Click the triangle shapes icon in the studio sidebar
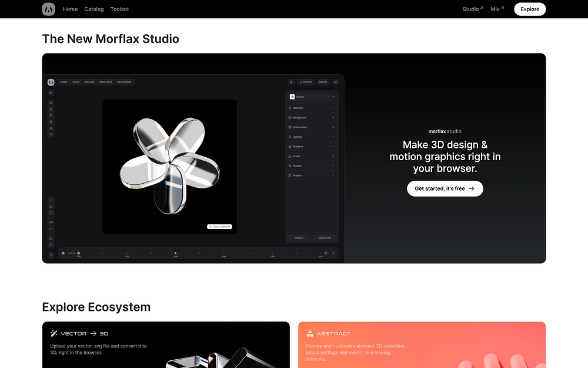This screenshot has width=588, height=368. [x=51, y=128]
